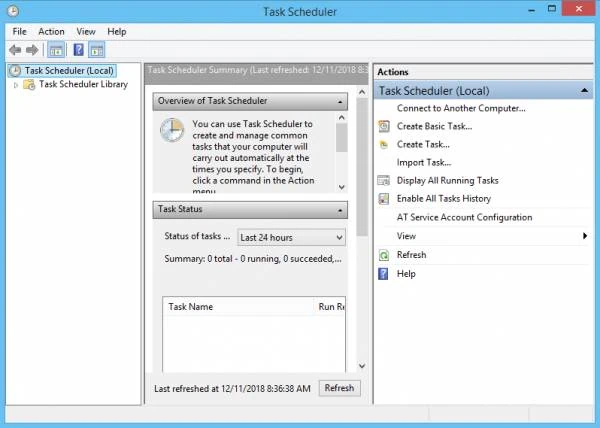Click the Last refreshed at timestamp text
Screen dimensions: 600x428
[x=232, y=389]
